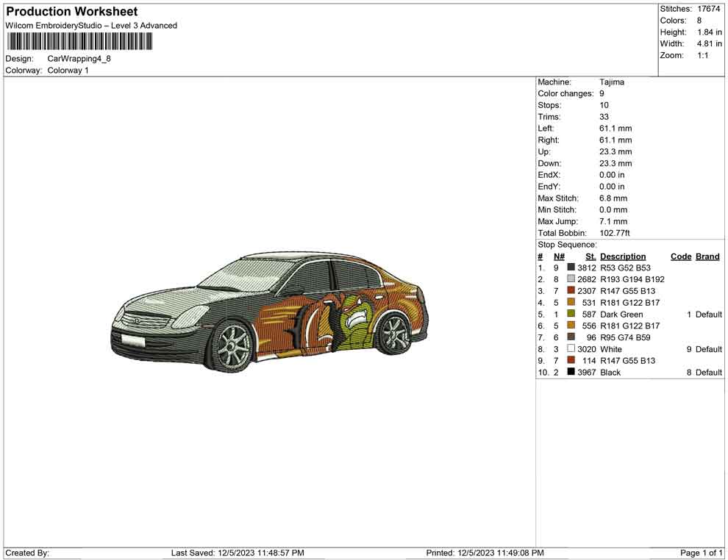Click the Tajima machine value
The width and height of the screenshot is (728, 560).
pyautogui.click(x=612, y=82)
